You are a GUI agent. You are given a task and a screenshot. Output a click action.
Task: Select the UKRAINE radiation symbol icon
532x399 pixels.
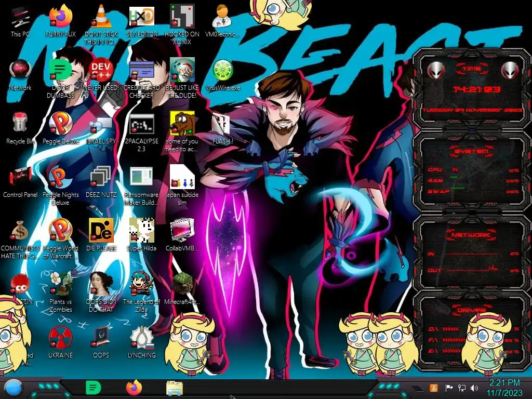click(60, 338)
